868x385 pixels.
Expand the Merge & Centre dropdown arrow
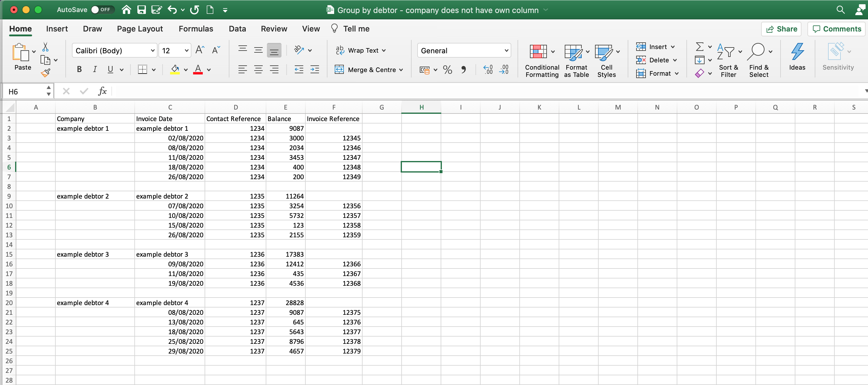point(401,70)
